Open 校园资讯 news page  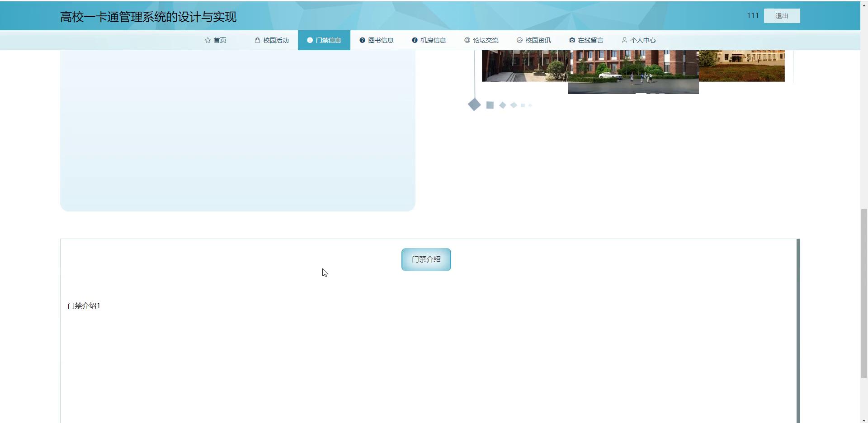tap(534, 40)
